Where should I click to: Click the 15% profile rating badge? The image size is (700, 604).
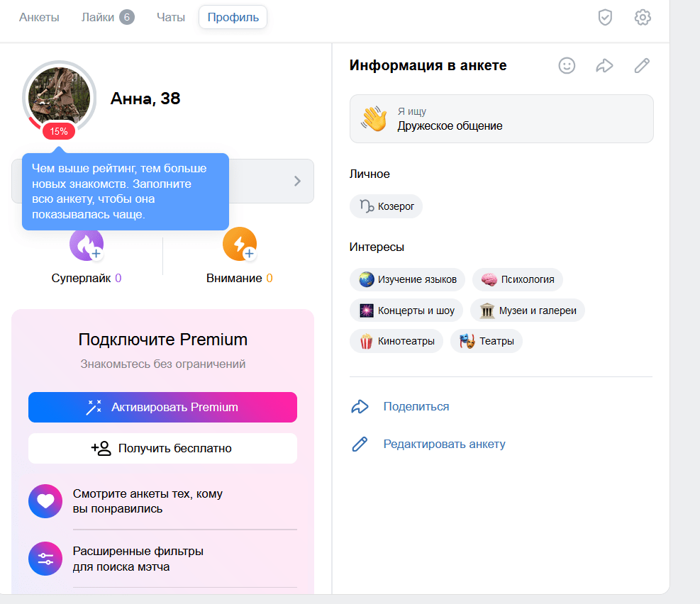pos(59,131)
